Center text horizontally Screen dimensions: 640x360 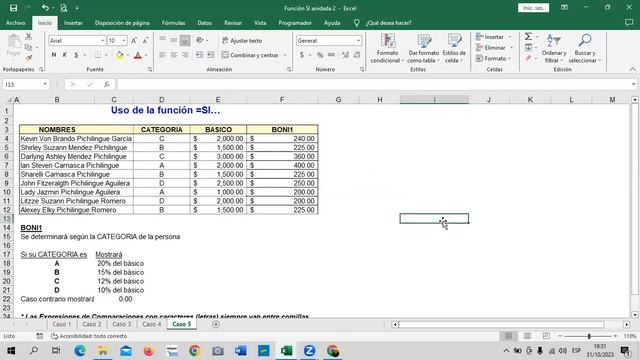pyautogui.click(x=173, y=55)
